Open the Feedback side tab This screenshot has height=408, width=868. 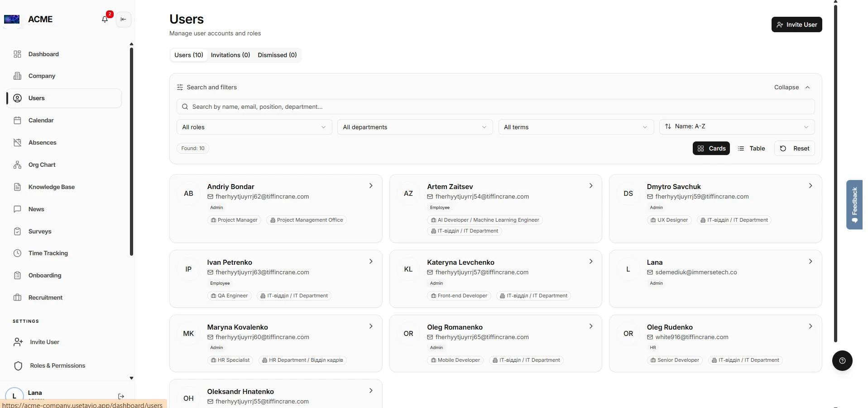click(854, 204)
